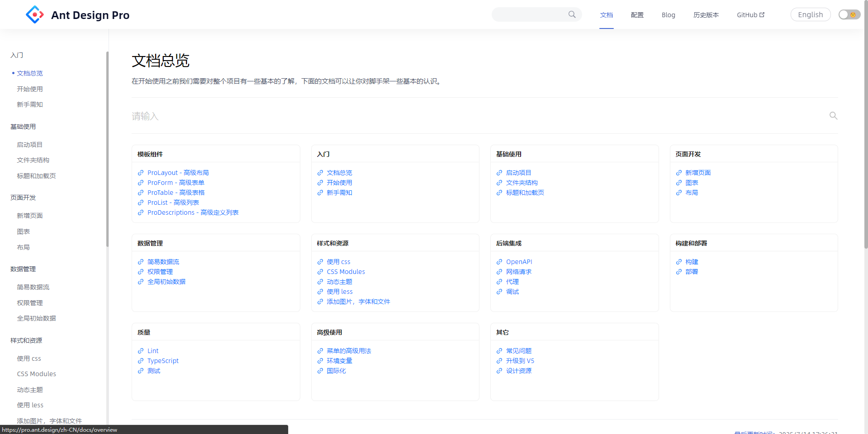Select 新手需知 in the sidebar
868x434 pixels.
[x=30, y=104]
